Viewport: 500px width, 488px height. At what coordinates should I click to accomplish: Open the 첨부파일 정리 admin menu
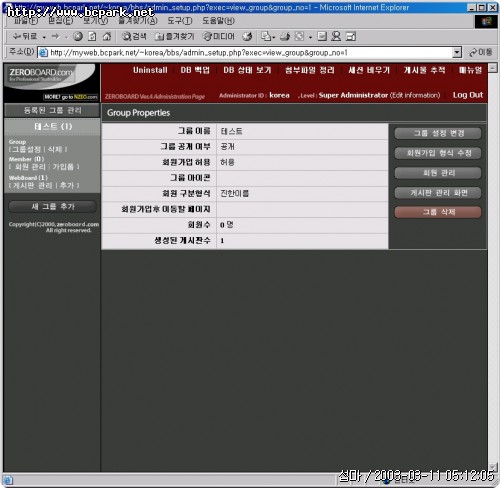point(310,70)
